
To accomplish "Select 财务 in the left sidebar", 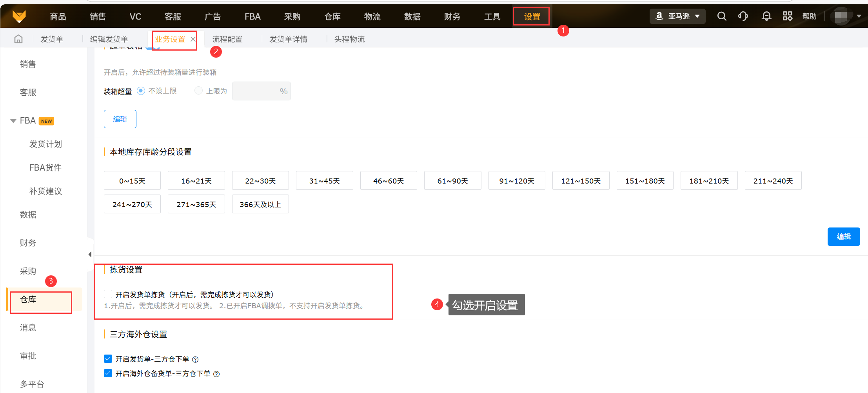I will [28, 243].
